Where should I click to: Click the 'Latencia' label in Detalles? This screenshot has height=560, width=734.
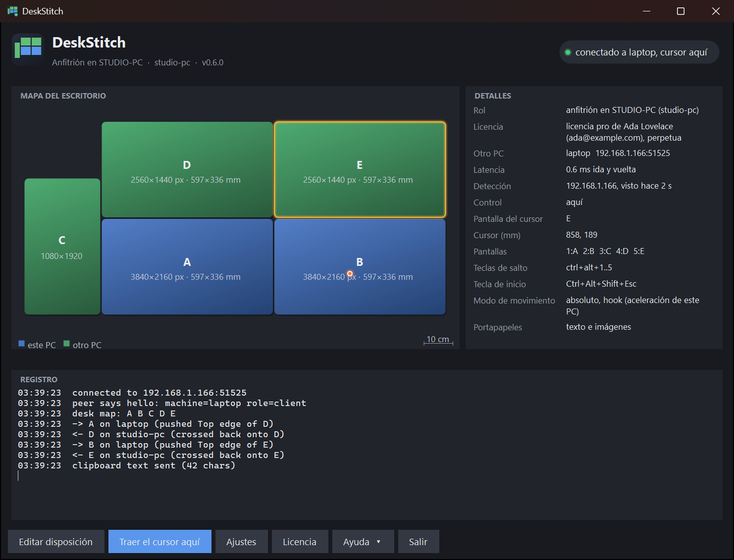[x=489, y=170]
